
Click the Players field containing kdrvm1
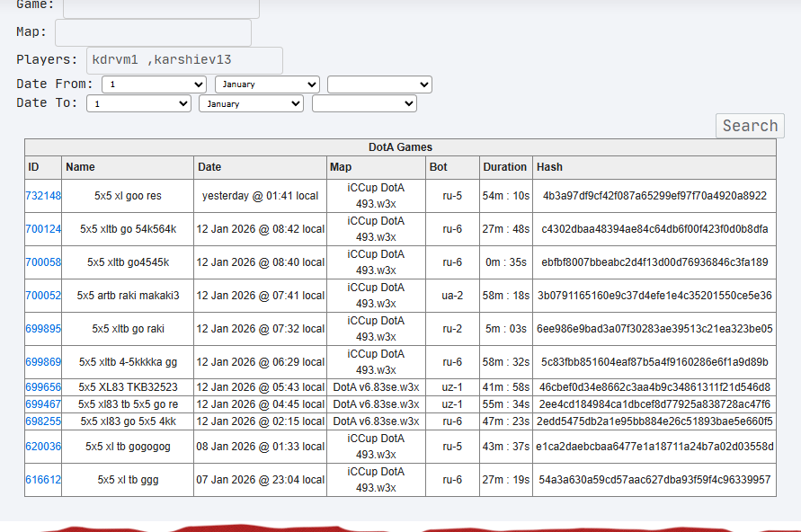click(184, 60)
